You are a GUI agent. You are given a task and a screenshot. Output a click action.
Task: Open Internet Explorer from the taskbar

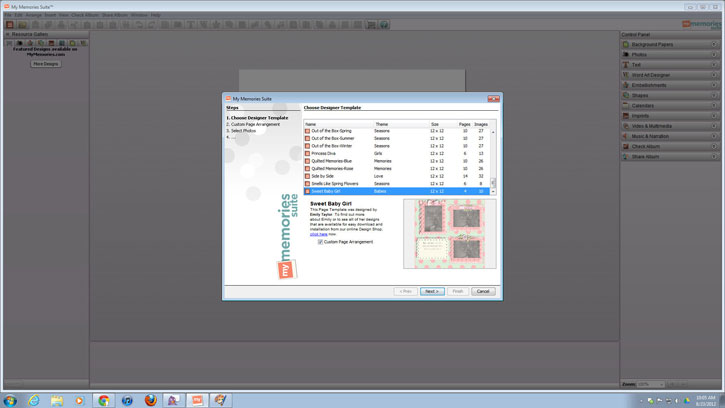click(34, 401)
